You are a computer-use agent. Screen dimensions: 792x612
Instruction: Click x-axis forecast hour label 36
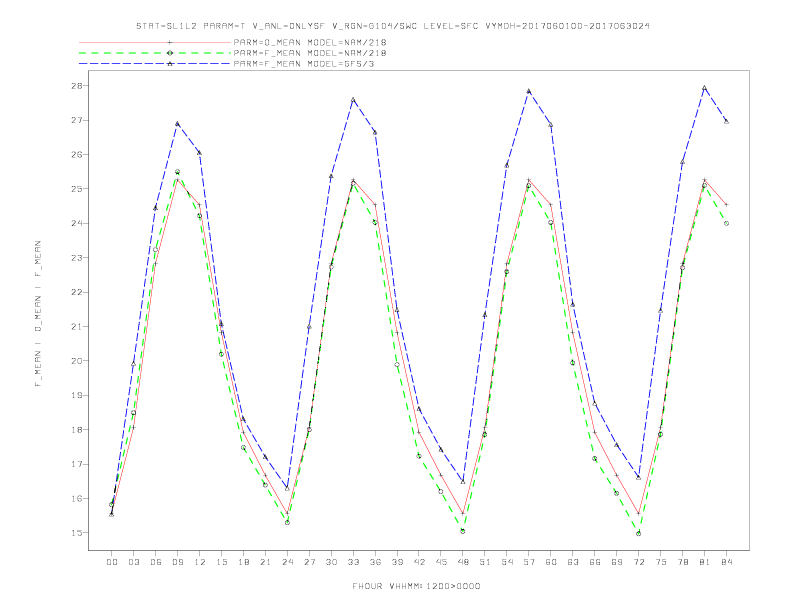(375, 562)
